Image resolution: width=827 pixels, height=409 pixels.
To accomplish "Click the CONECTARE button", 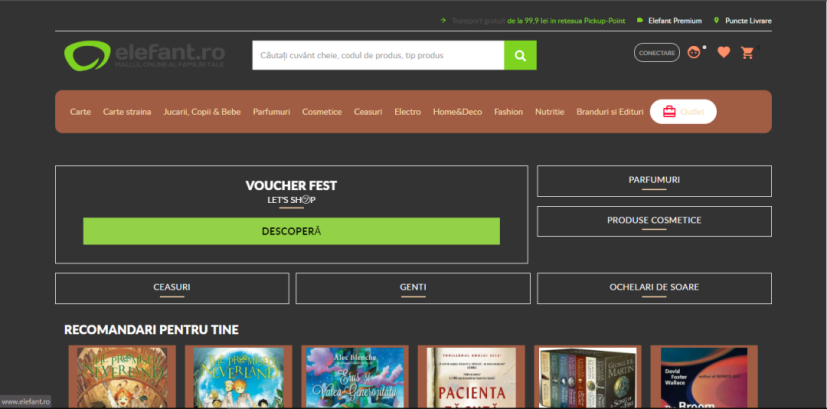I will coord(657,53).
